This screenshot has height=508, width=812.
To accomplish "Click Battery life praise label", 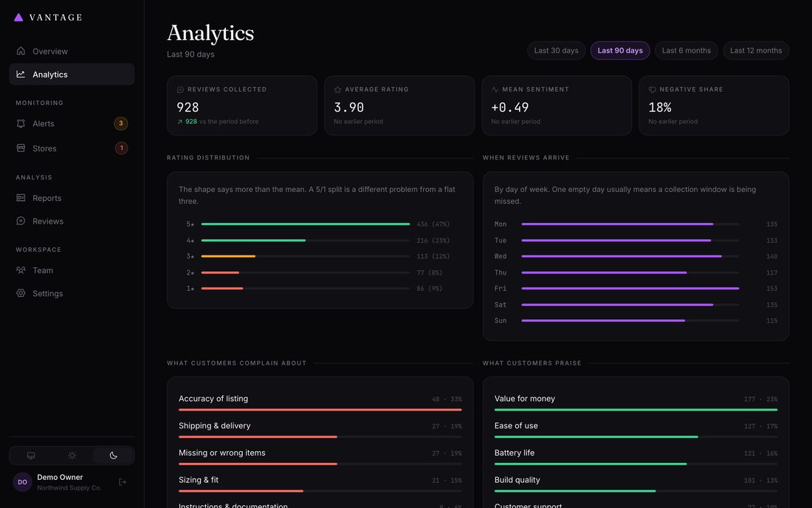I will click(x=515, y=453).
